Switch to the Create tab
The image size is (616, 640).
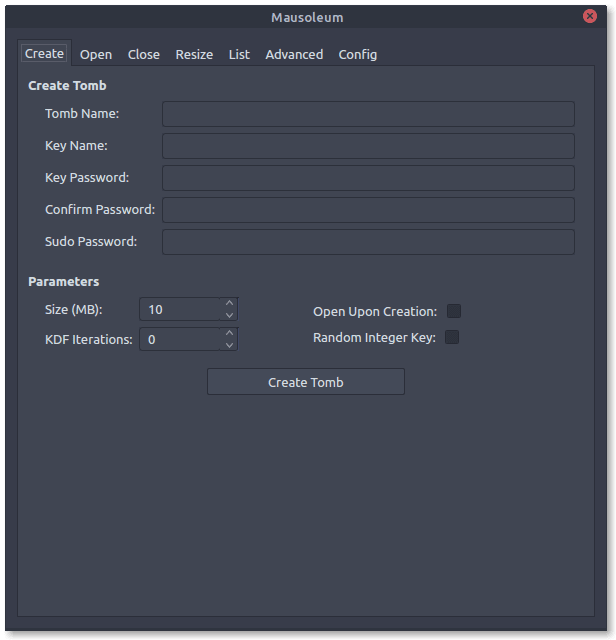[44, 53]
